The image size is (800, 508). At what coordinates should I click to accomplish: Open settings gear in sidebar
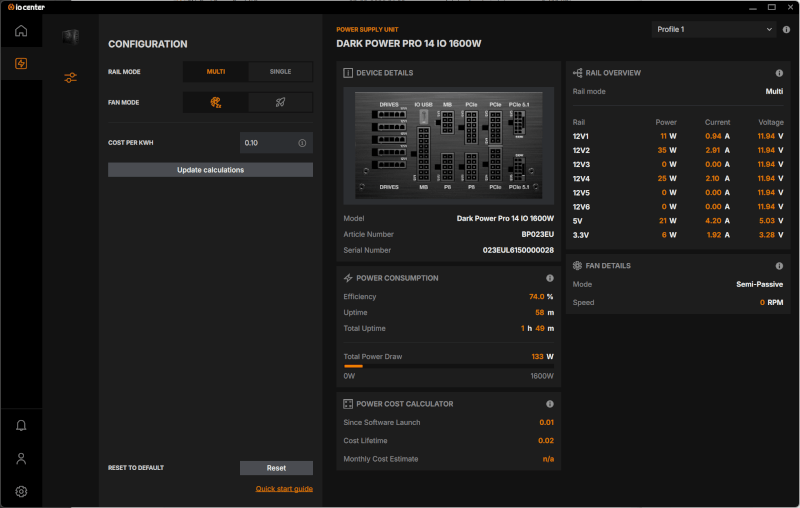point(21,491)
